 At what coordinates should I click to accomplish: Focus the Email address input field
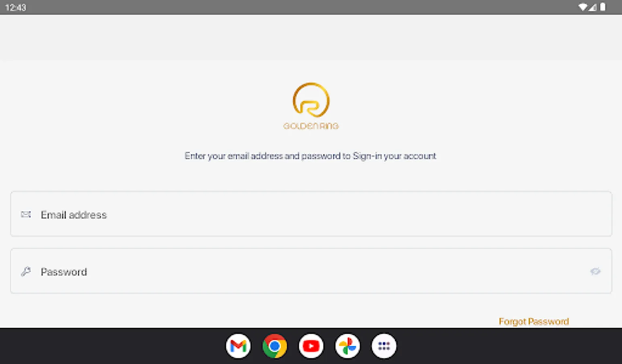coord(311,214)
